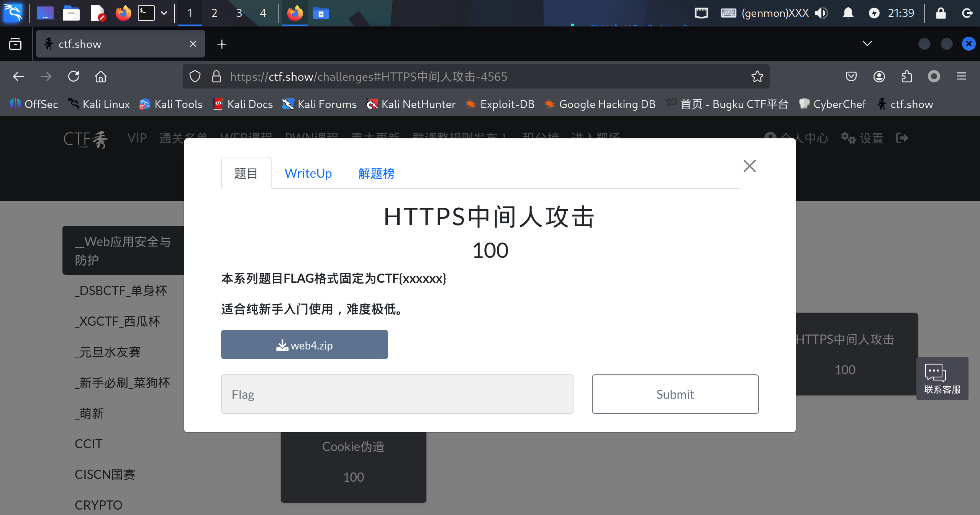Open the contact customer service chat widget
980x515 pixels.
point(942,379)
